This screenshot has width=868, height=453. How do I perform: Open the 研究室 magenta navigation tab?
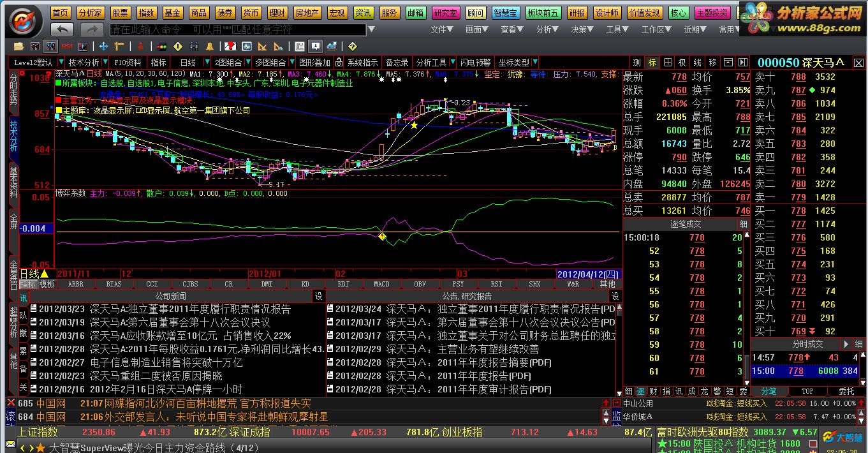click(445, 13)
